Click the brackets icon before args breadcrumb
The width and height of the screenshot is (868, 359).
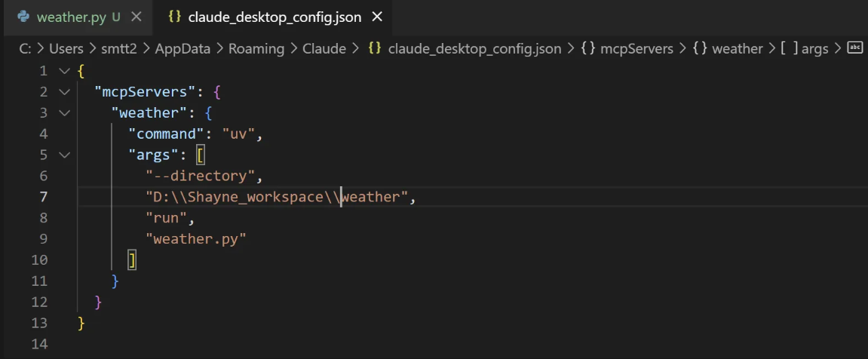coord(789,49)
